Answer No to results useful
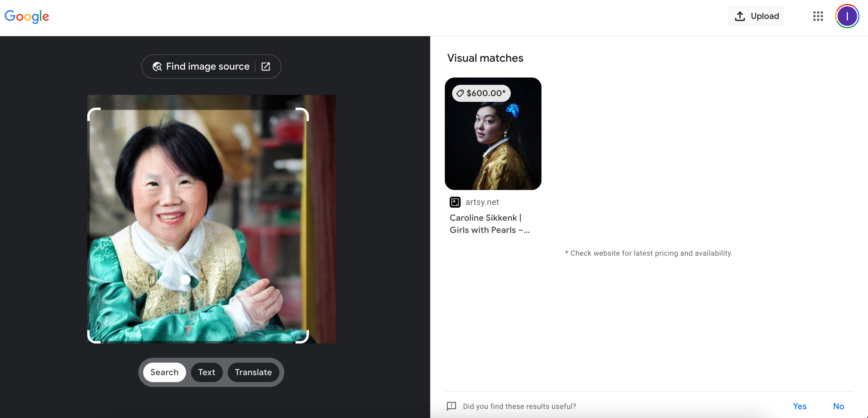Screen dimensions: 868x418 point(838,406)
